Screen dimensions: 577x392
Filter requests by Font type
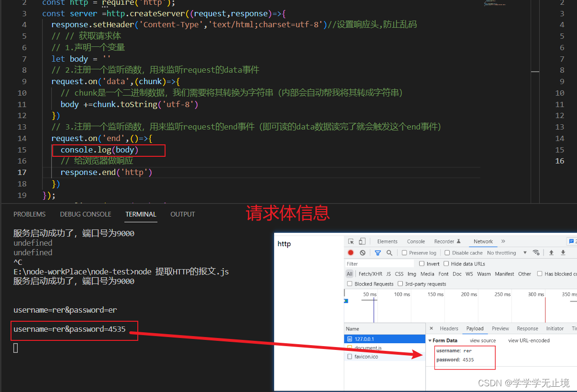coord(444,274)
